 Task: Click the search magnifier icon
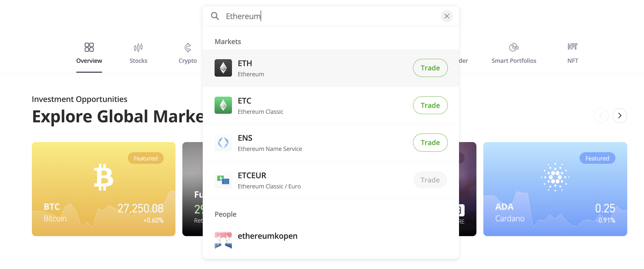[215, 16]
